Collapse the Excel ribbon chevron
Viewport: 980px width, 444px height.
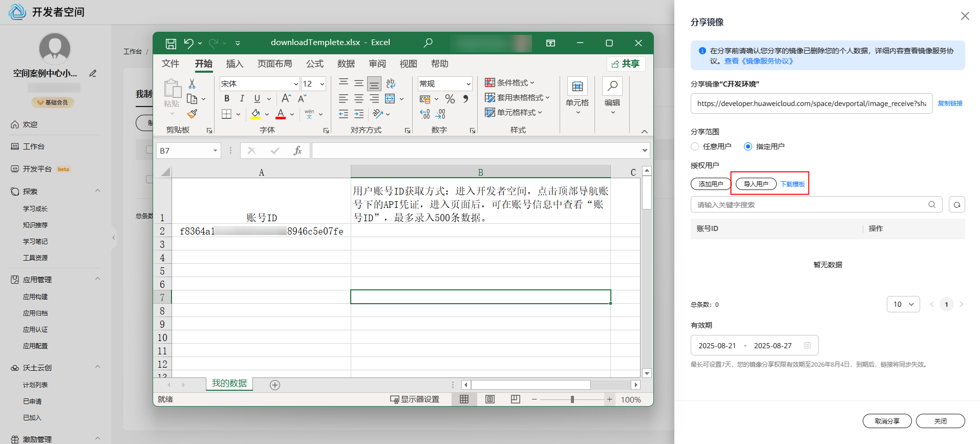pos(645,132)
